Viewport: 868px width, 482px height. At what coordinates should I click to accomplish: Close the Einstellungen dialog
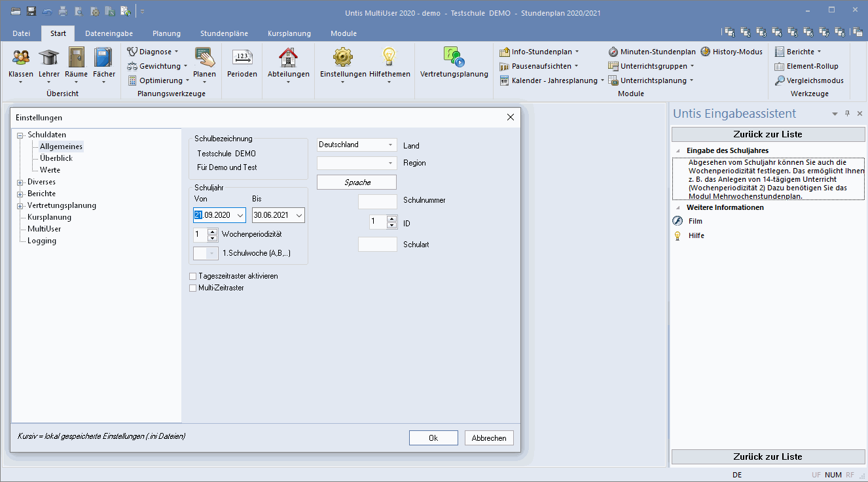pos(511,117)
